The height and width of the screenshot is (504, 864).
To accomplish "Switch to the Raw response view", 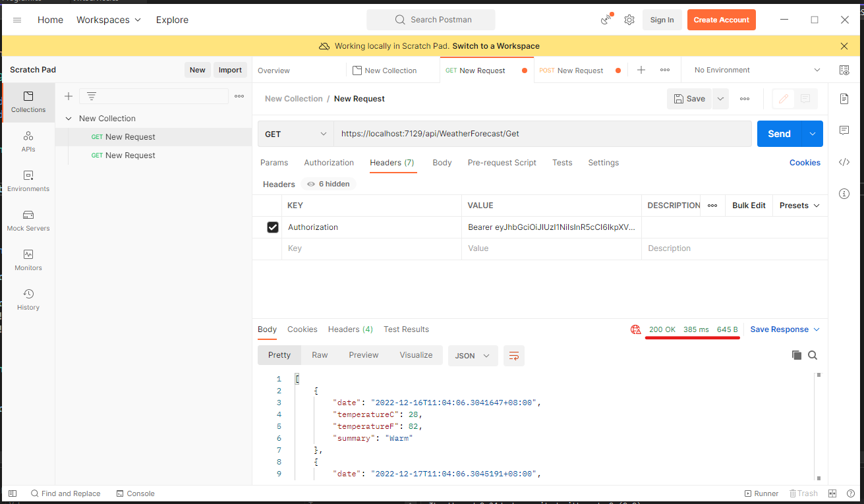I will (320, 355).
